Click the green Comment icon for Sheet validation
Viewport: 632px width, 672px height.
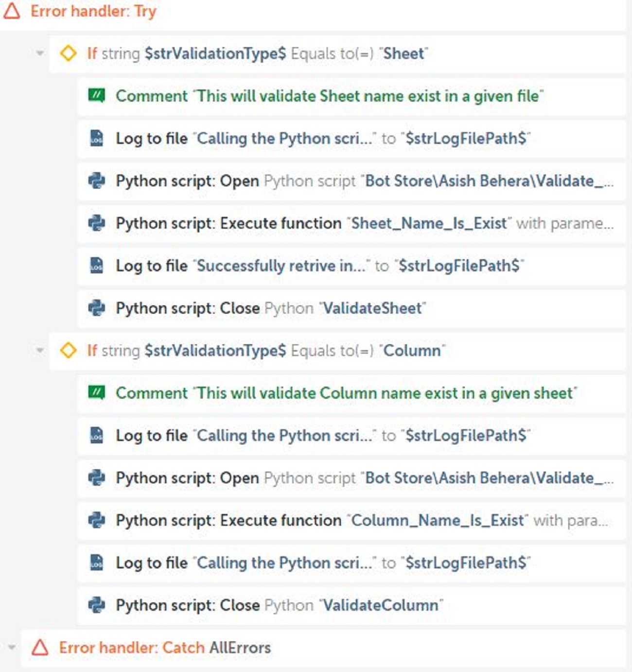click(x=97, y=95)
